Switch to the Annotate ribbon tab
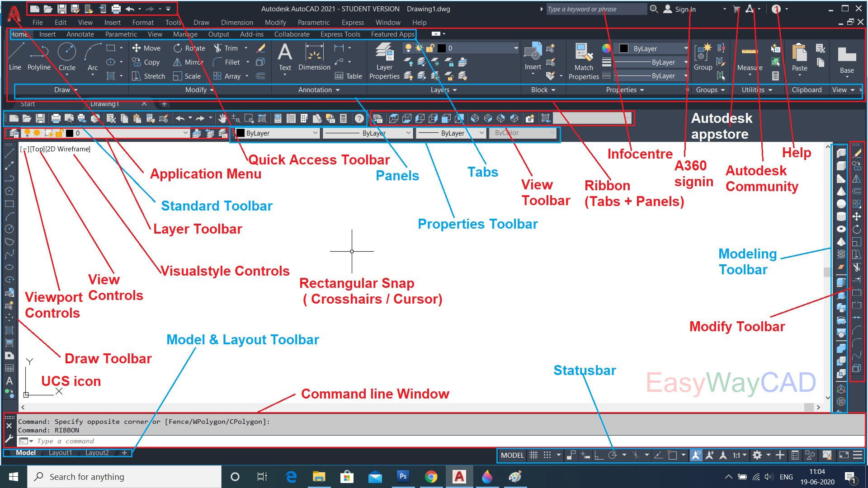 (x=80, y=34)
